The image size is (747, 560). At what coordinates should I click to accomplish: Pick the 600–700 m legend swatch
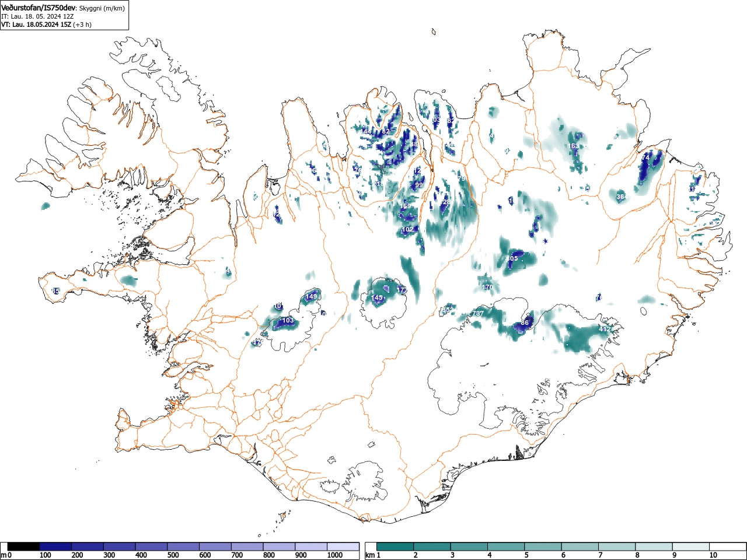pyautogui.click(x=215, y=547)
